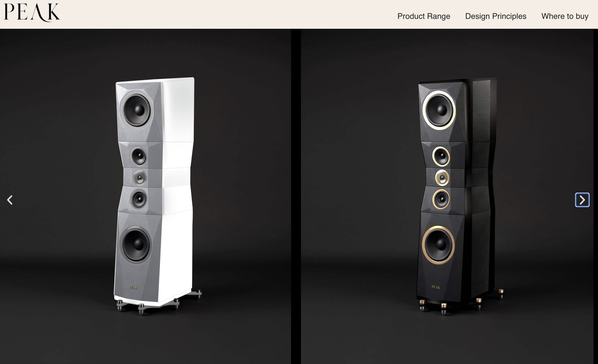Viewport: 598px width, 364px height.
Task: Click the PEAK logo in header
Action: click(32, 13)
